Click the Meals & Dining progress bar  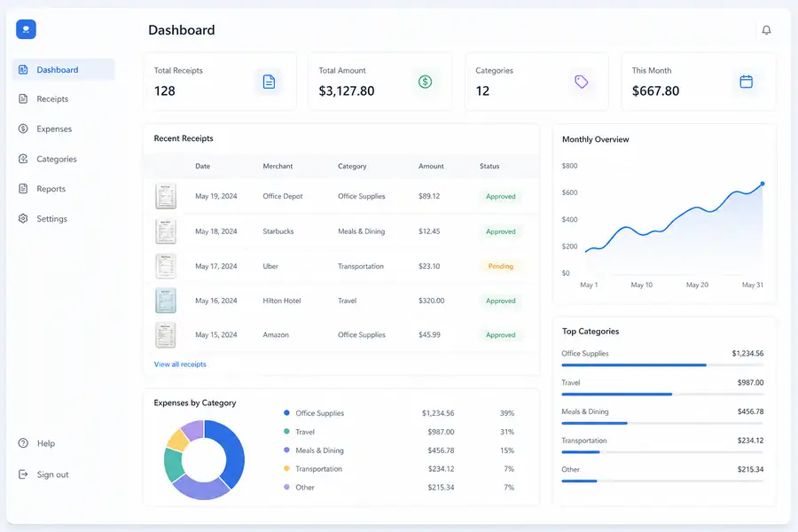[662, 423]
